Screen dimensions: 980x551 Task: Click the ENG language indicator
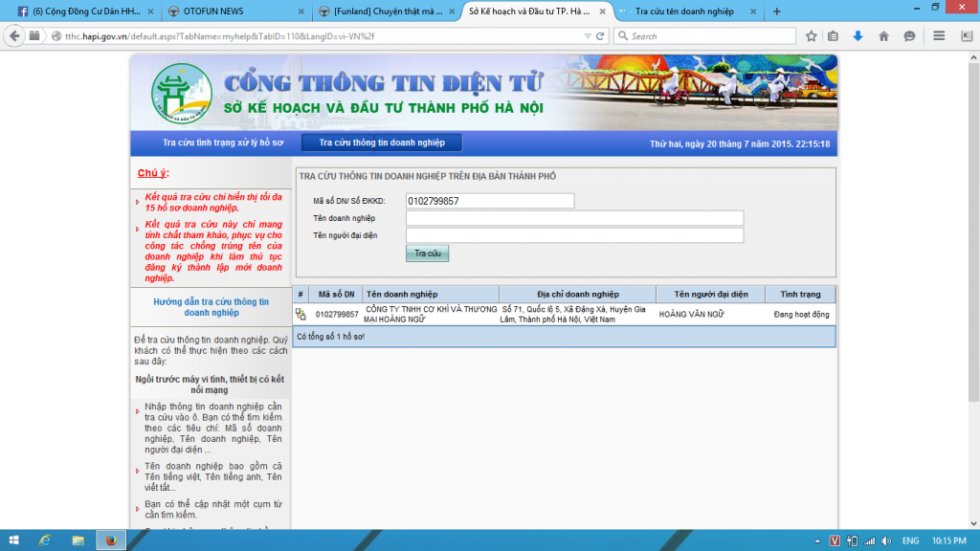tap(911, 541)
